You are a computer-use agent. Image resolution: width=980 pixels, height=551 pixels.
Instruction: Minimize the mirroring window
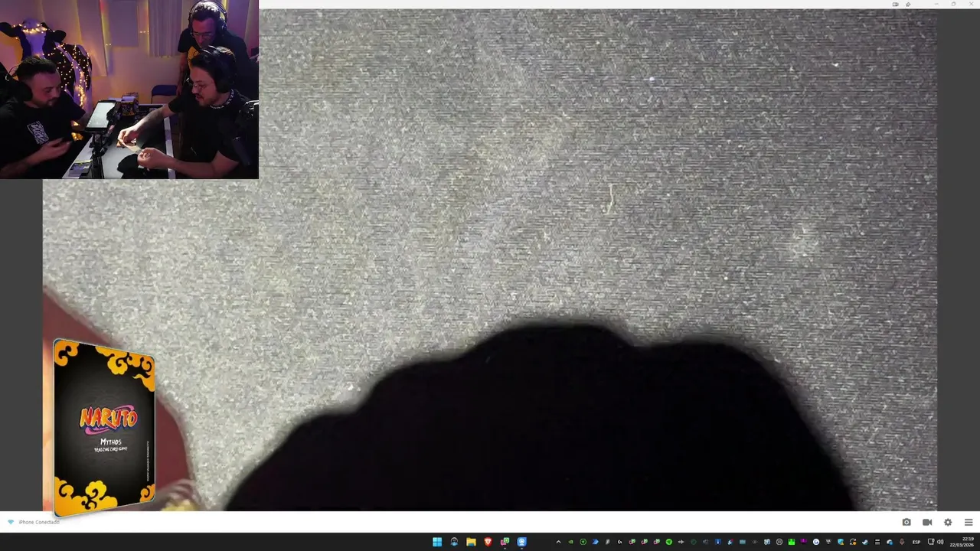pyautogui.click(x=936, y=4)
